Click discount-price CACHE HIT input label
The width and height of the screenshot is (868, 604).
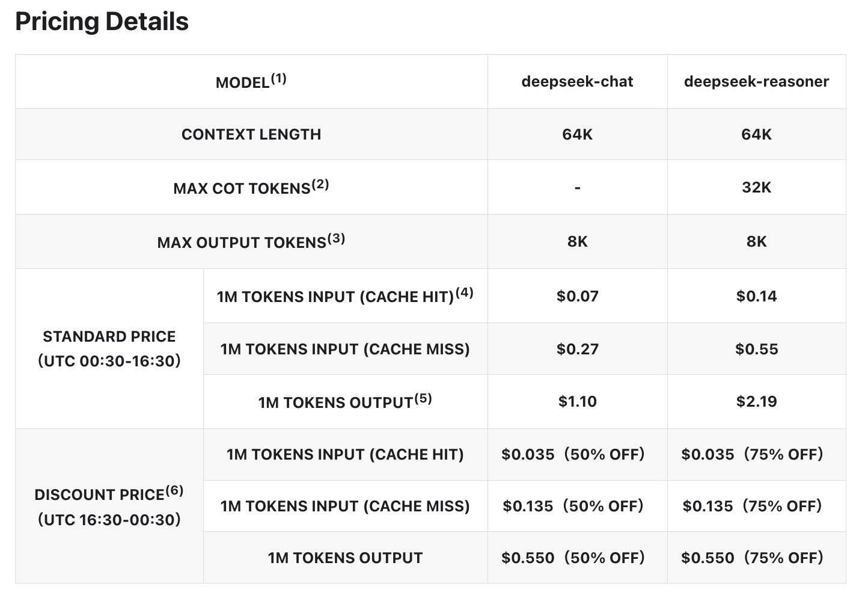345,454
